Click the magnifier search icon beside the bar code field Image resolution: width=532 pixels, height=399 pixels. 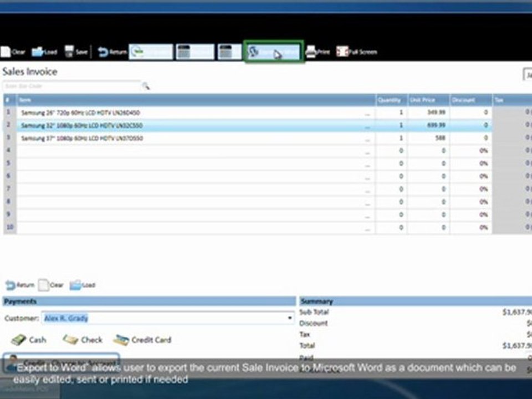click(146, 86)
